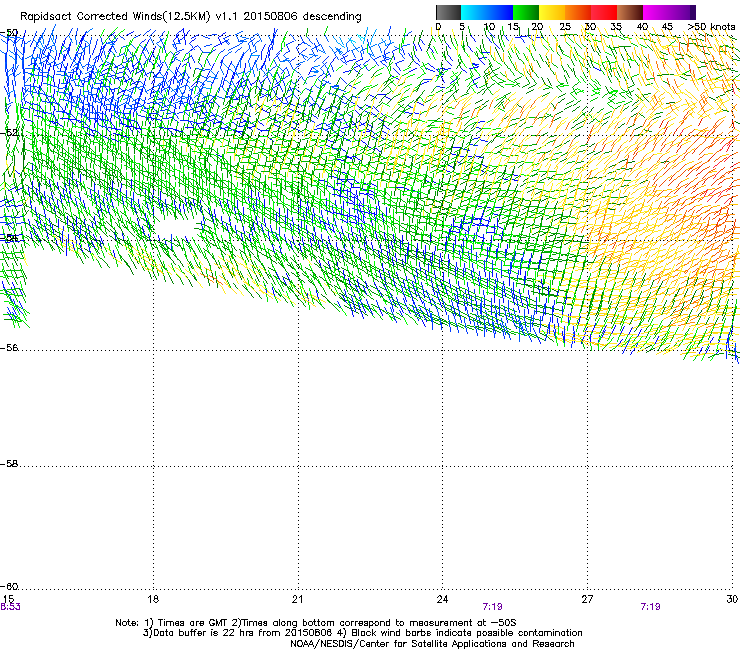Click the NOAA/NESDIS credit line
Image resolution: width=740 pixels, height=650 pixels.
[x=432, y=644]
